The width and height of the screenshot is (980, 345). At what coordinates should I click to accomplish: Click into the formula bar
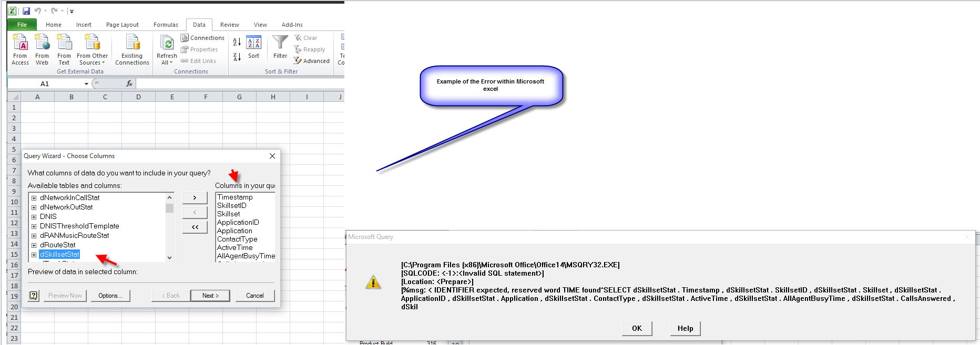point(240,83)
